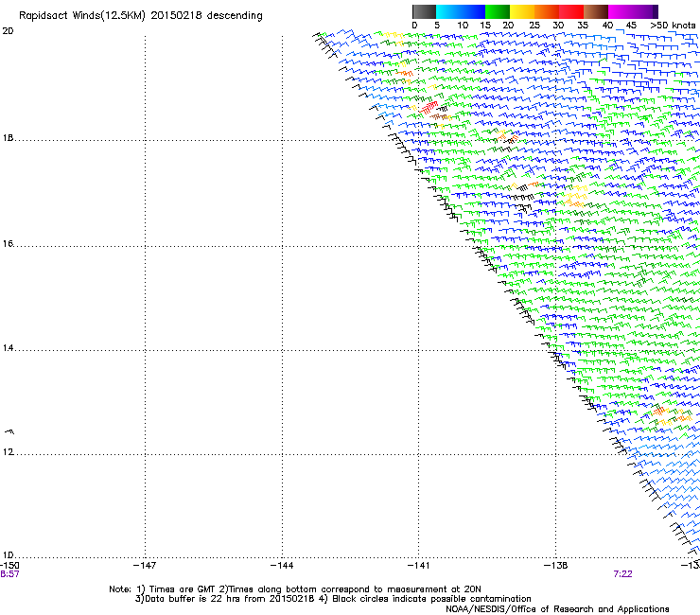Click the latitude label '14'
This screenshot has width=700, height=615.
8,348
